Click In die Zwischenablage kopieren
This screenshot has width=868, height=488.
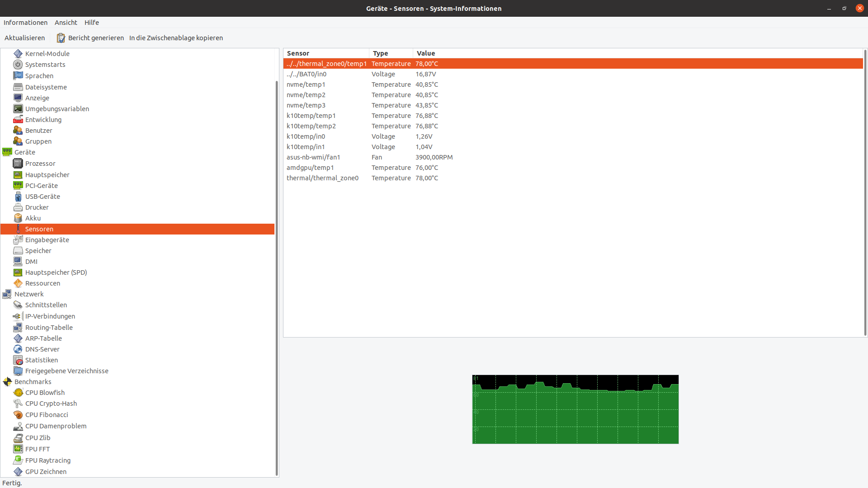(176, 38)
